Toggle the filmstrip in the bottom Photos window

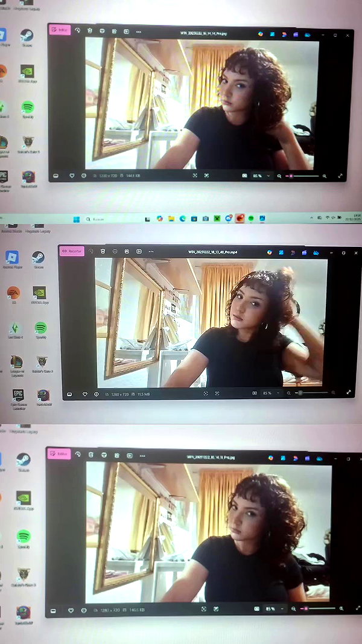53,611
